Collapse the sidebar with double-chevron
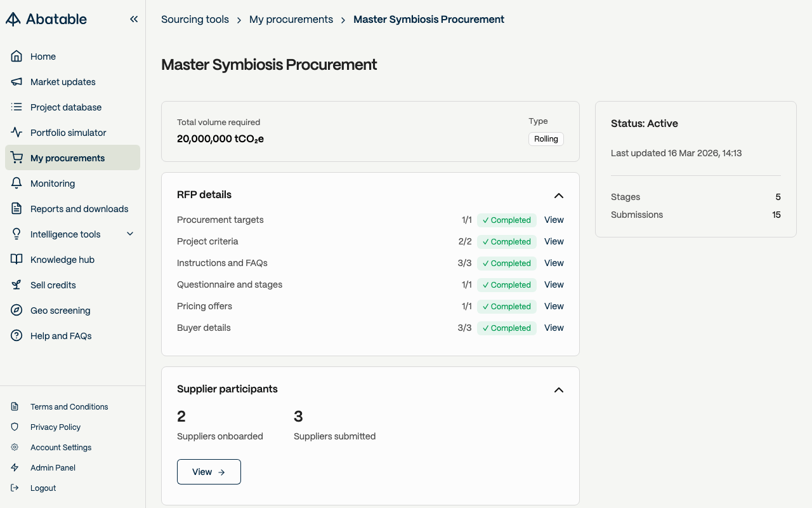 [134, 19]
